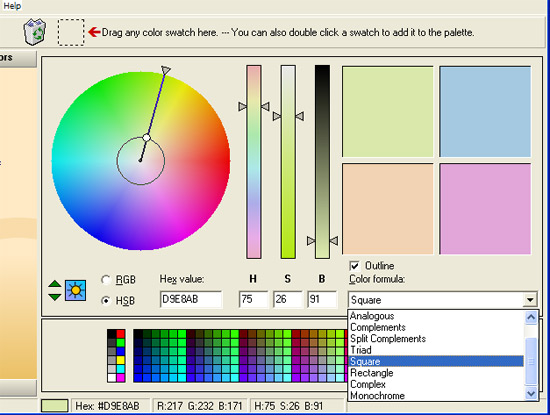This screenshot has height=415, width=550.
Task: Toggle the Outline checkbox
Action: [354, 266]
